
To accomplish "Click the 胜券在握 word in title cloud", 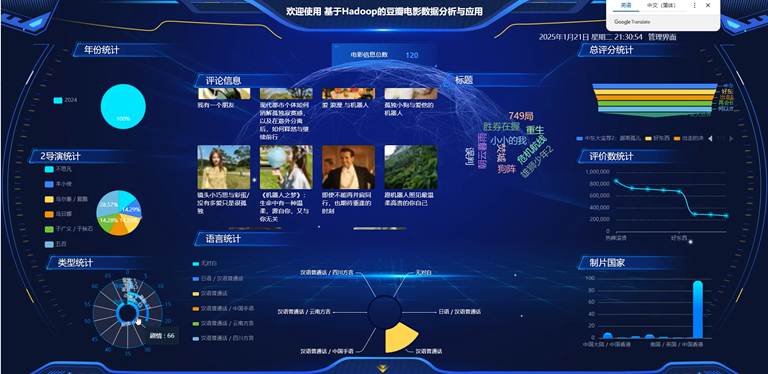I will pos(501,127).
